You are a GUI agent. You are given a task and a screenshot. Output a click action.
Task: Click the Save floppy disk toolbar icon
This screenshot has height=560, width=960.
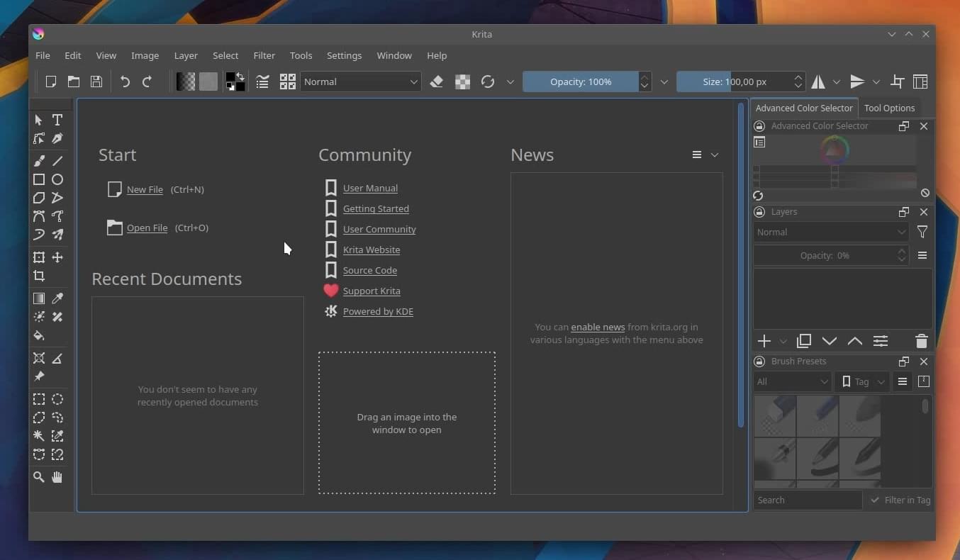point(96,82)
